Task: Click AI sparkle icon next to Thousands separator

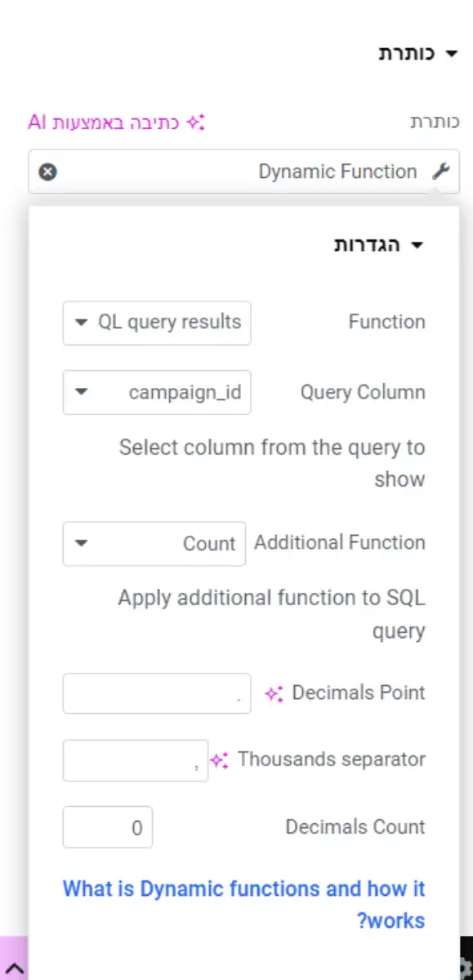Action: (x=219, y=759)
